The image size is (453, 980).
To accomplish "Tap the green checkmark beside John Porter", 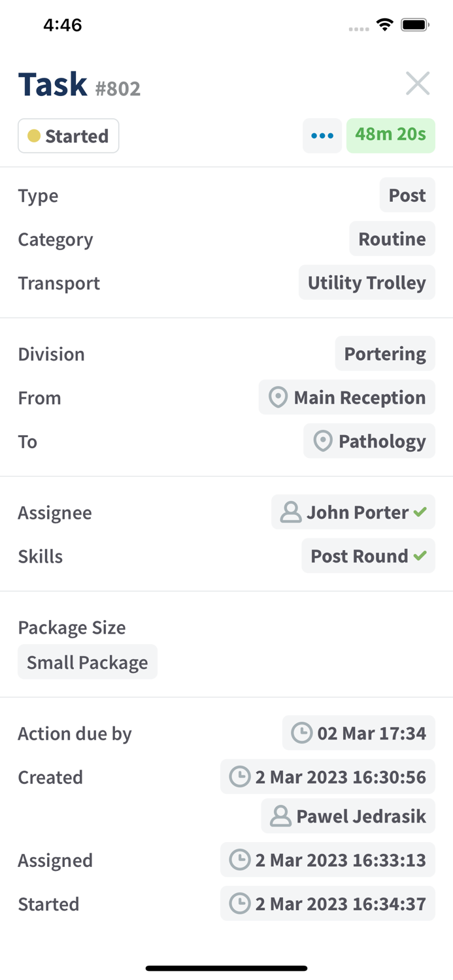I will coord(420,512).
